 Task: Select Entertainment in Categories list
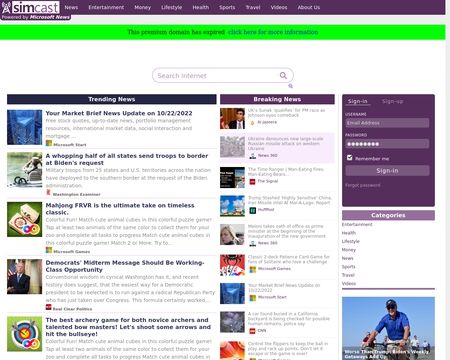tap(357, 224)
